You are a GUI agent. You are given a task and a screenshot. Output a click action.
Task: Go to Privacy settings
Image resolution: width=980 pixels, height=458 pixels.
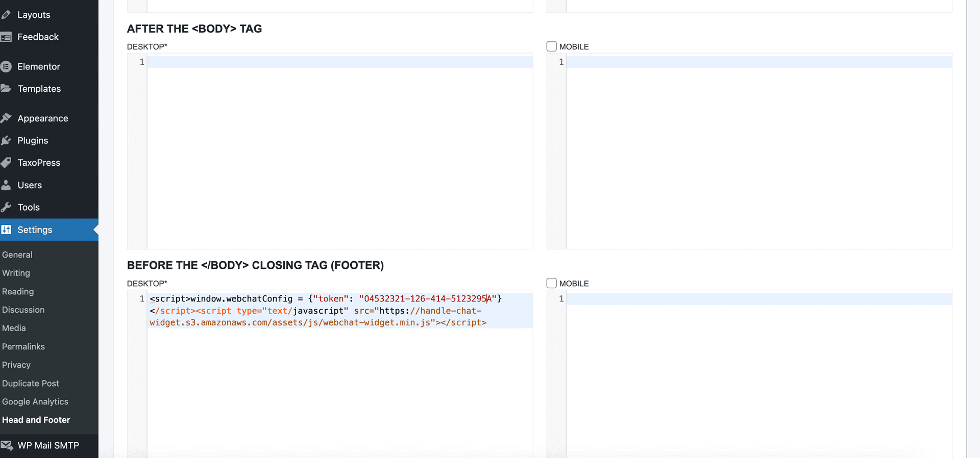click(16, 365)
